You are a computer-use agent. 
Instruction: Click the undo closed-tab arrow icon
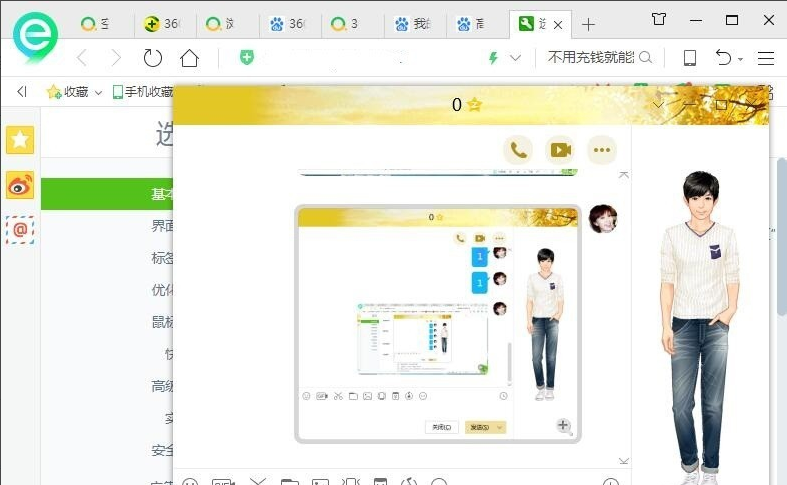[x=723, y=57]
